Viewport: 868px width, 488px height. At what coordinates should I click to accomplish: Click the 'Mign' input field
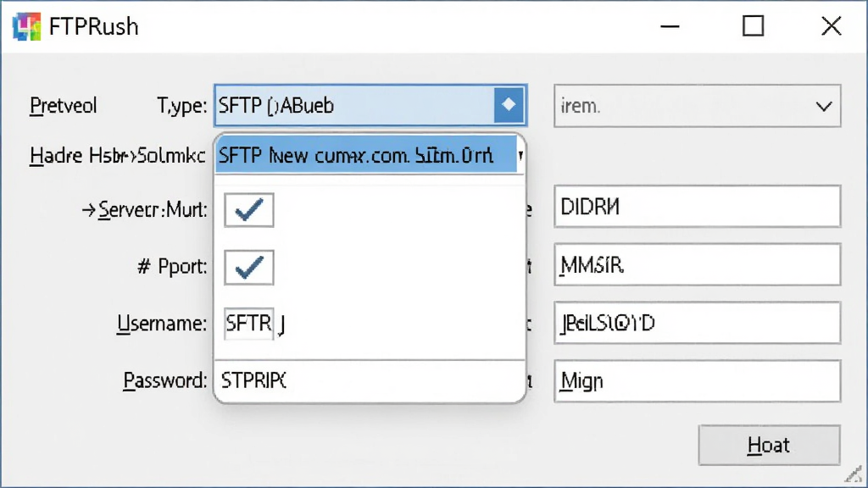[697, 381]
